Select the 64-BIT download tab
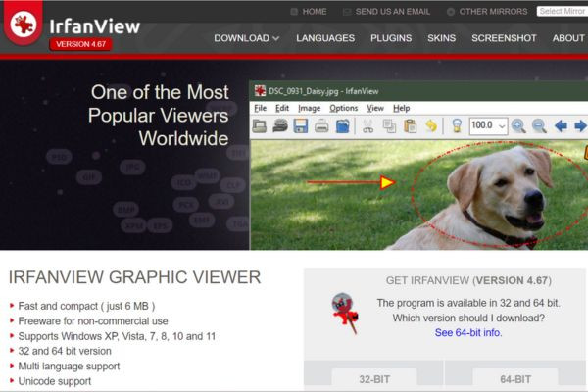 point(515,379)
